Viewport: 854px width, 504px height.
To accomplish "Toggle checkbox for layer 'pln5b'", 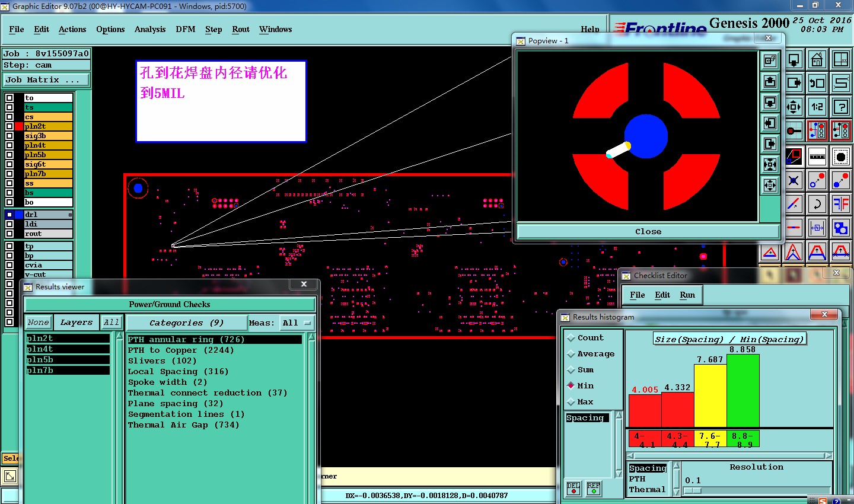I will (x=9, y=155).
